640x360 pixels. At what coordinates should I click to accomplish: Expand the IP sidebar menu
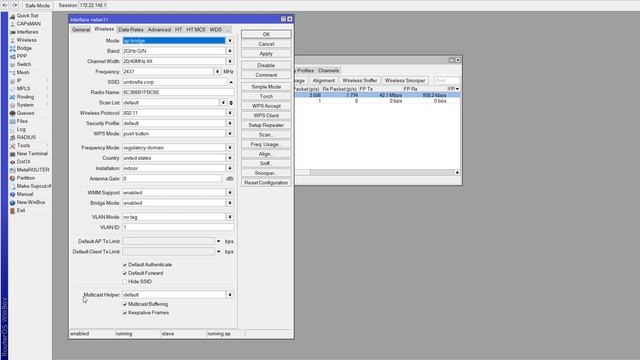[x=19, y=80]
